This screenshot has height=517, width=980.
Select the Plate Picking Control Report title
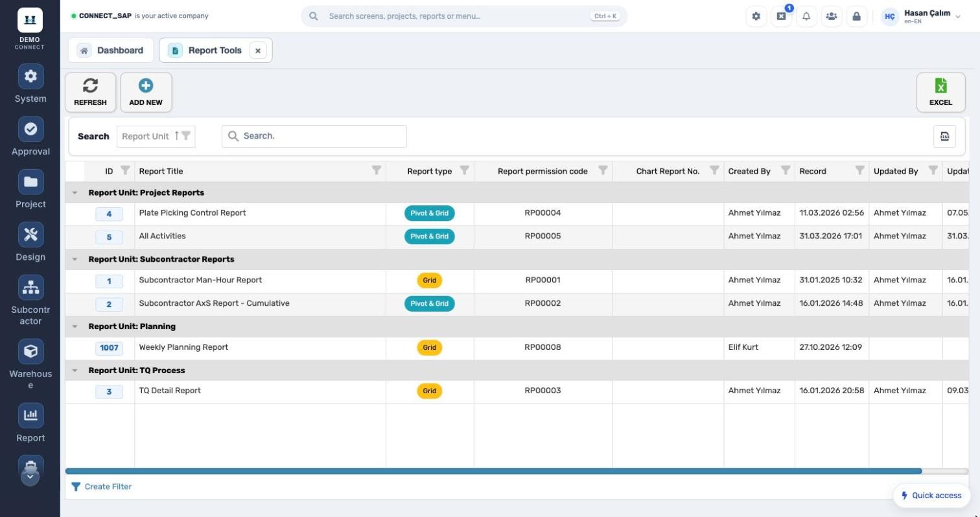coord(192,213)
